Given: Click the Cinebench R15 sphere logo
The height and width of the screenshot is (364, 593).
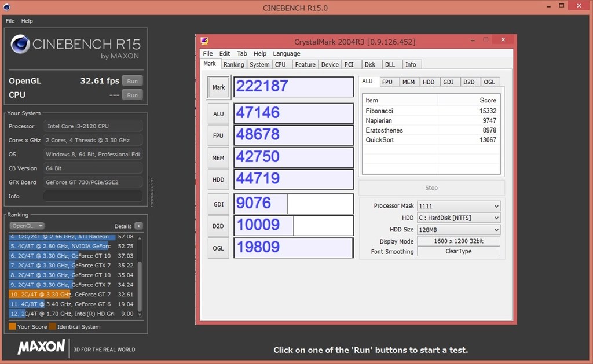Looking at the screenshot, I should click(x=20, y=44).
